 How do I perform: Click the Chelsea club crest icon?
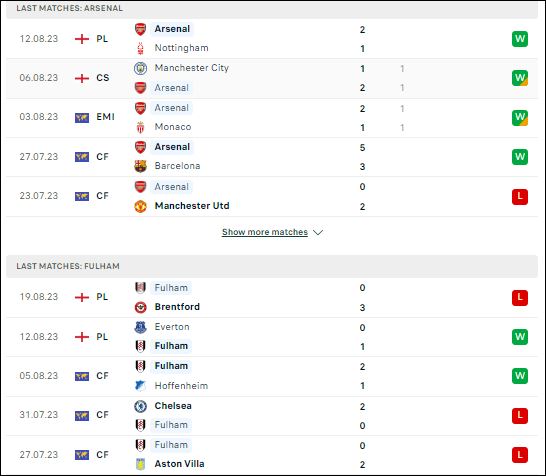(140, 406)
